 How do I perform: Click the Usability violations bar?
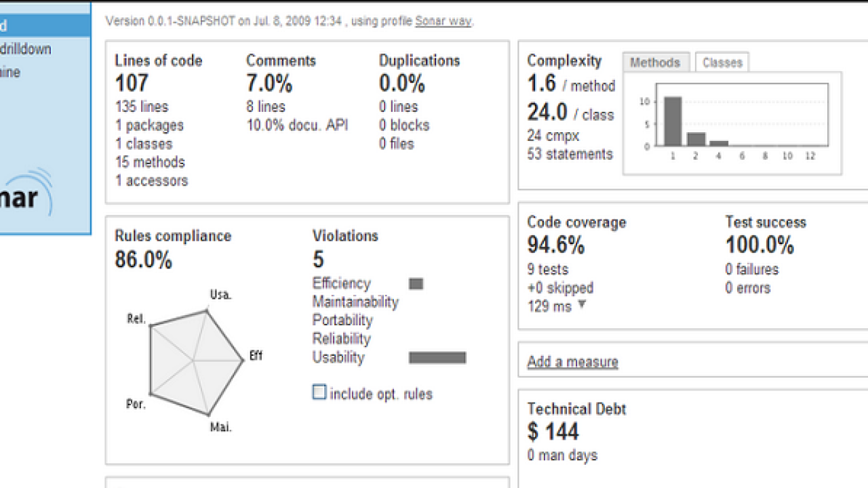tap(437, 358)
